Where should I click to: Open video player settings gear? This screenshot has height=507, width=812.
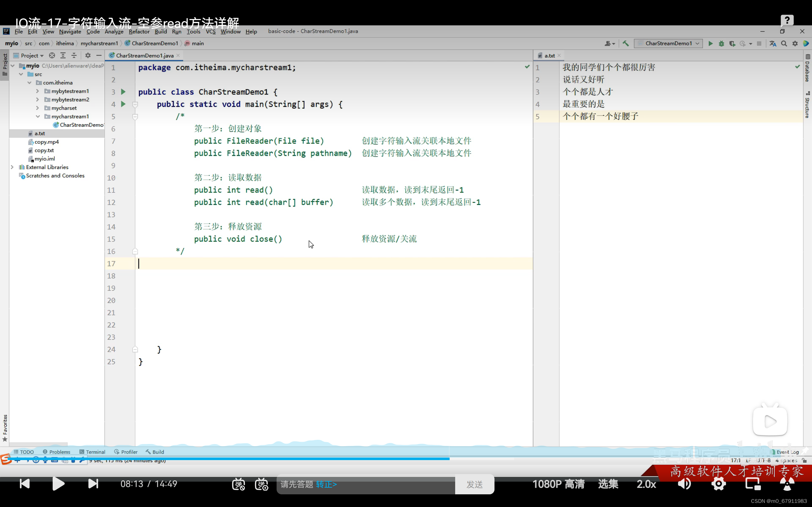[718, 484]
